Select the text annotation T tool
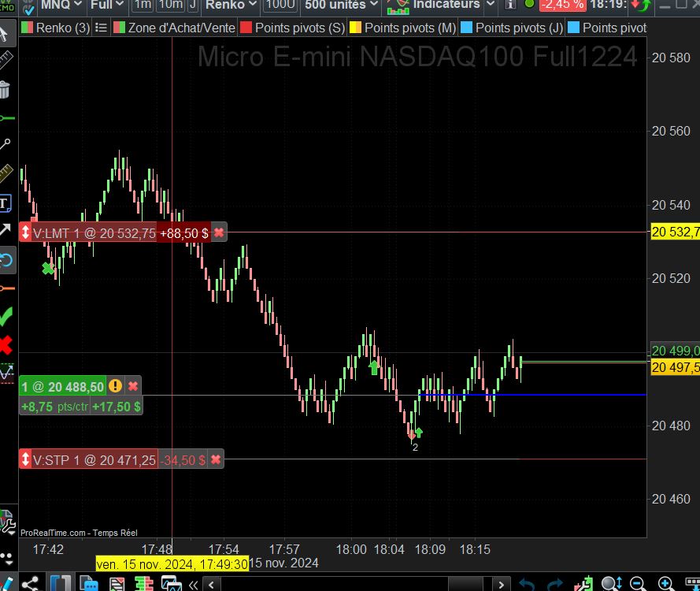700x591 pixels. (x=6, y=204)
